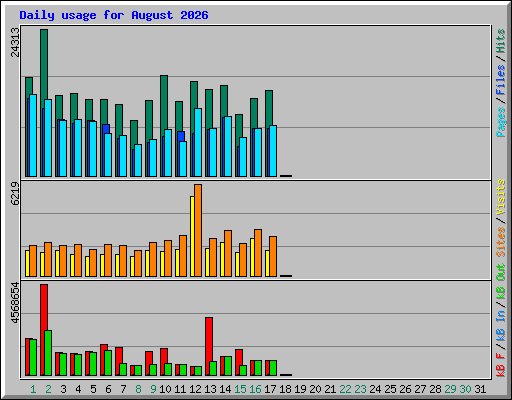Screen dimensions: 512x400
Task: Click the "Sites" legend label
Action: coord(501,242)
